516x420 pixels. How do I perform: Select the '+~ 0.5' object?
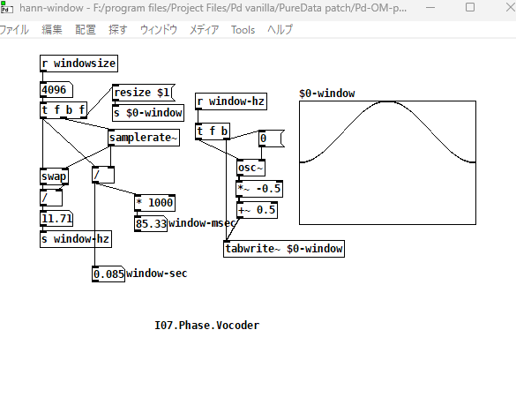coord(257,210)
